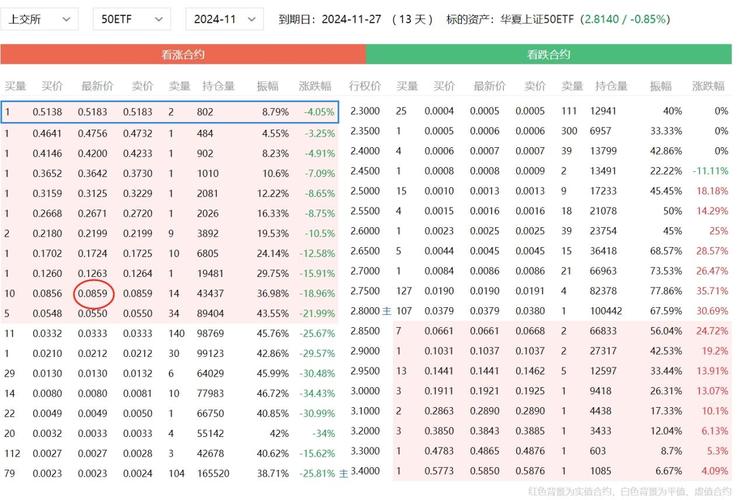The height and width of the screenshot is (500, 741).
Task: Select strike price 3.0000
Action: [365, 391]
